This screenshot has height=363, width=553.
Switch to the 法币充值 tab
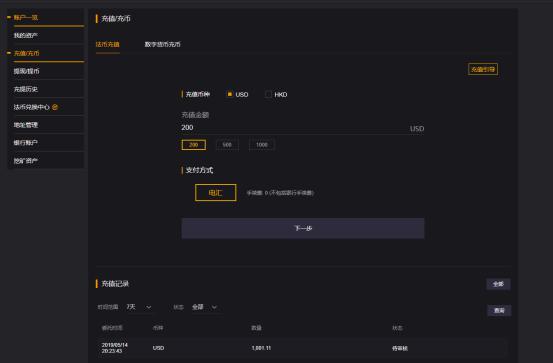pos(108,44)
